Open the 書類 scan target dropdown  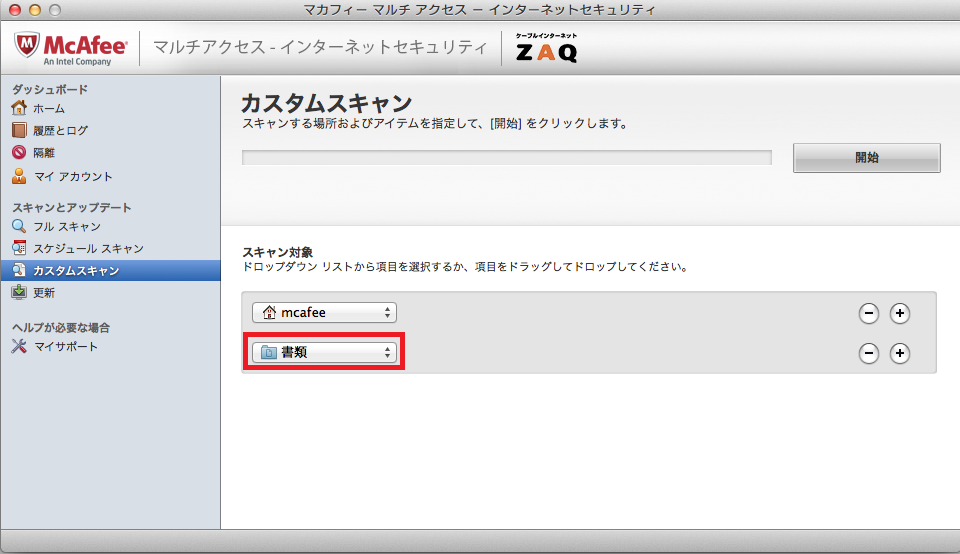click(324, 352)
